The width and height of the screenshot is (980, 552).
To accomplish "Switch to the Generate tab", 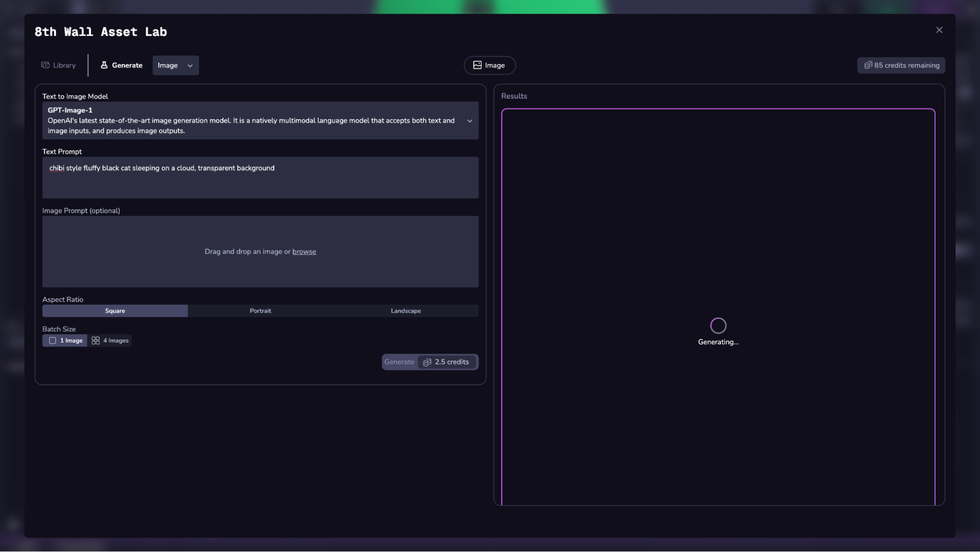I will (x=122, y=65).
